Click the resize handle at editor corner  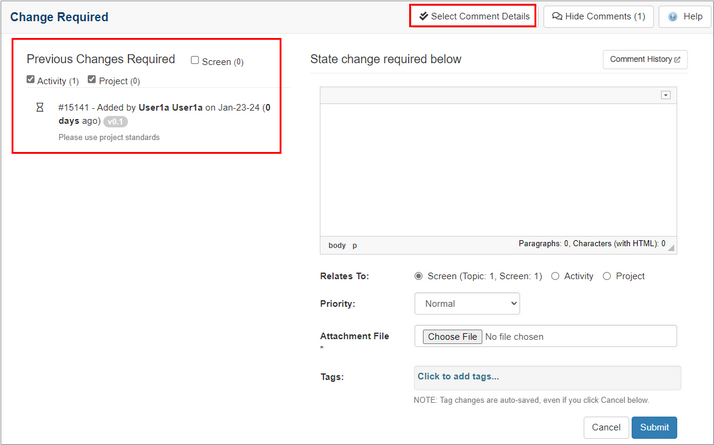(x=671, y=245)
